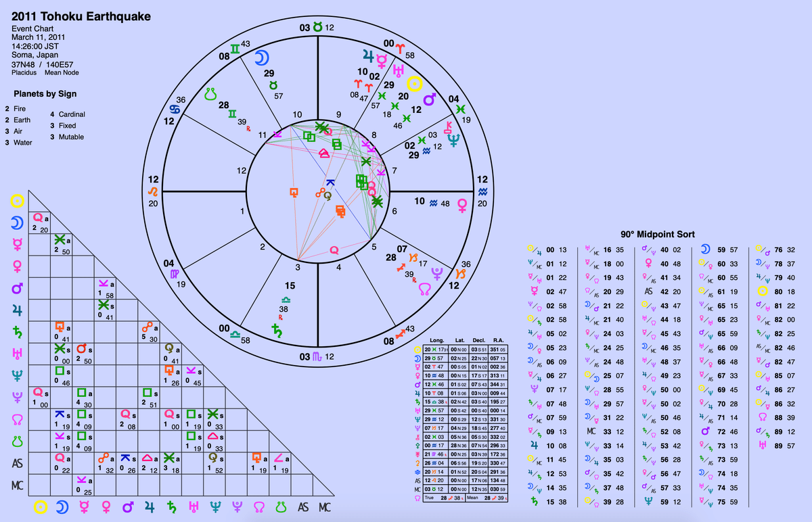Click Neptune glyph in aspect grid's left column
This screenshot has height=522, width=812.
point(18,375)
